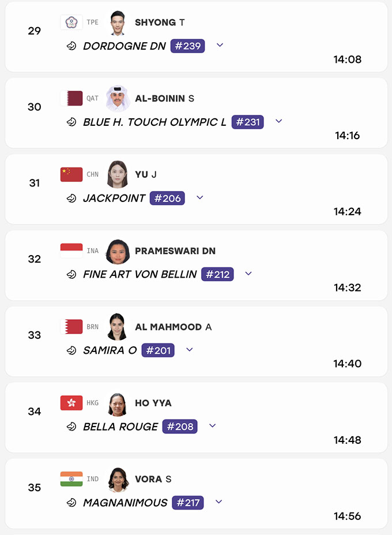Open rider PRAMESWARI DN name link
This screenshot has width=392, height=535.
(x=175, y=251)
